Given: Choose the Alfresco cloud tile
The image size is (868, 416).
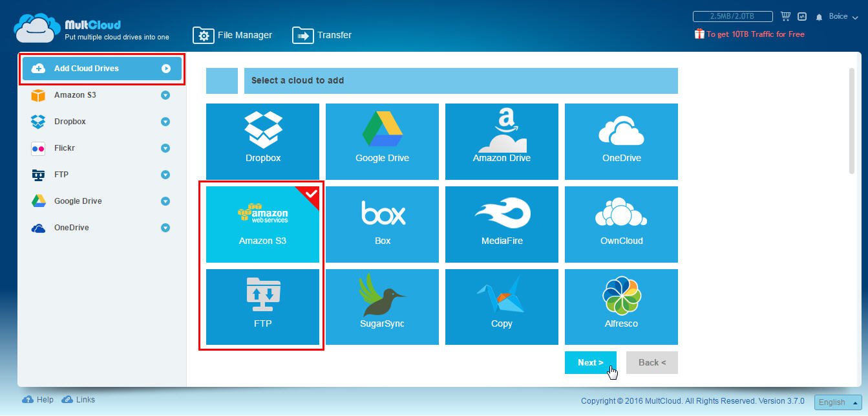Looking at the screenshot, I should tap(621, 307).
